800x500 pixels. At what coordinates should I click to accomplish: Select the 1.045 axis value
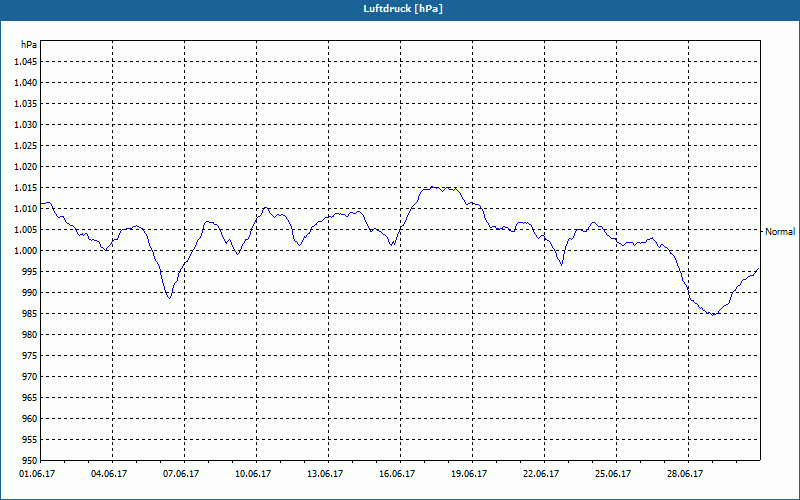[26, 62]
